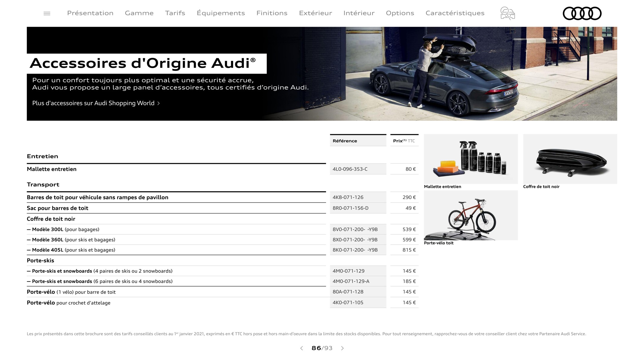Select Porte-vélo pour crochet d'attelage row
Viewport: 644px width, 362px height.
(x=176, y=303)
